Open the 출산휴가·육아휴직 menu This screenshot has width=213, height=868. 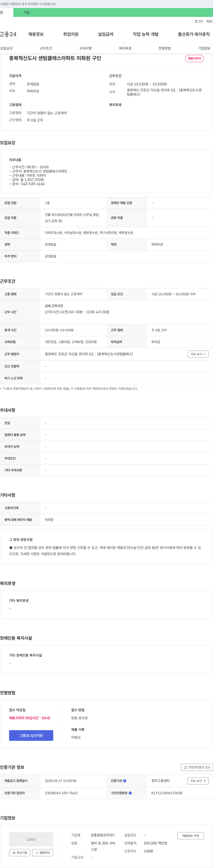pyautogui.click(x=194, y=34)
